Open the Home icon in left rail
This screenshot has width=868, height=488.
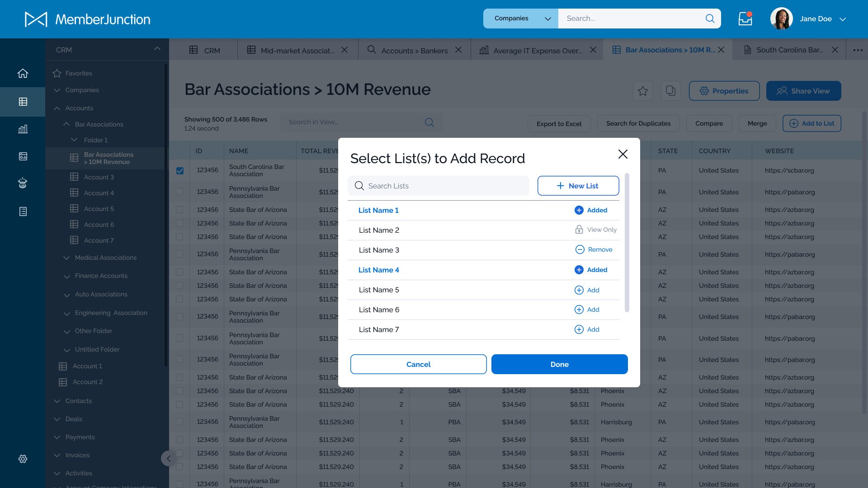click(x=23, y=73)
